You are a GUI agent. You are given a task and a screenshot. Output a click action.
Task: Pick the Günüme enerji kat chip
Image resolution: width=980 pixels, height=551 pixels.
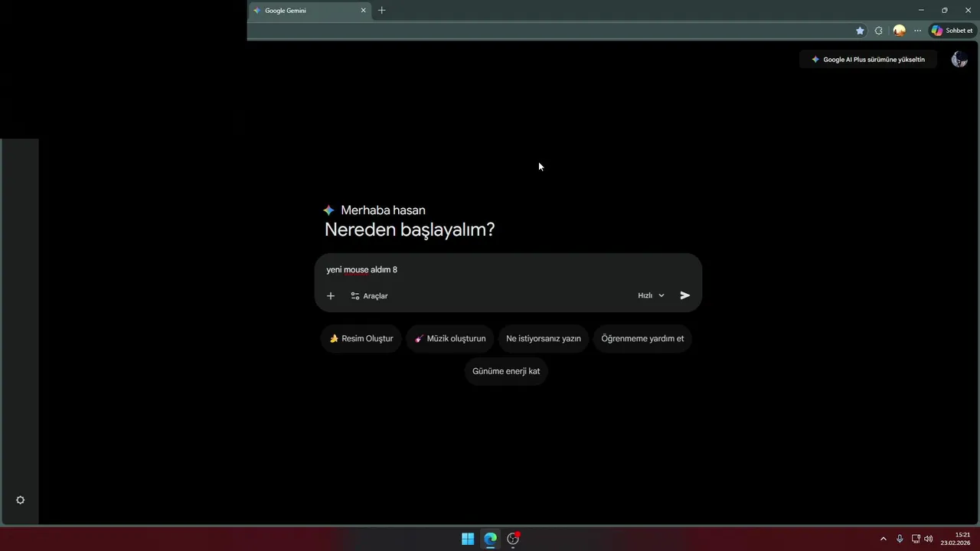click(506, 371)
